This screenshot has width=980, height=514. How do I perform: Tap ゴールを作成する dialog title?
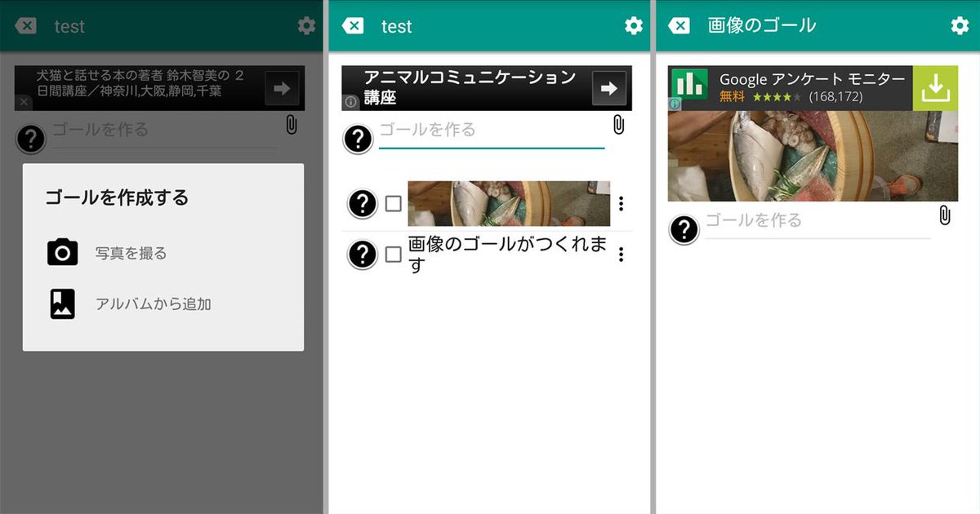(117, 197)
